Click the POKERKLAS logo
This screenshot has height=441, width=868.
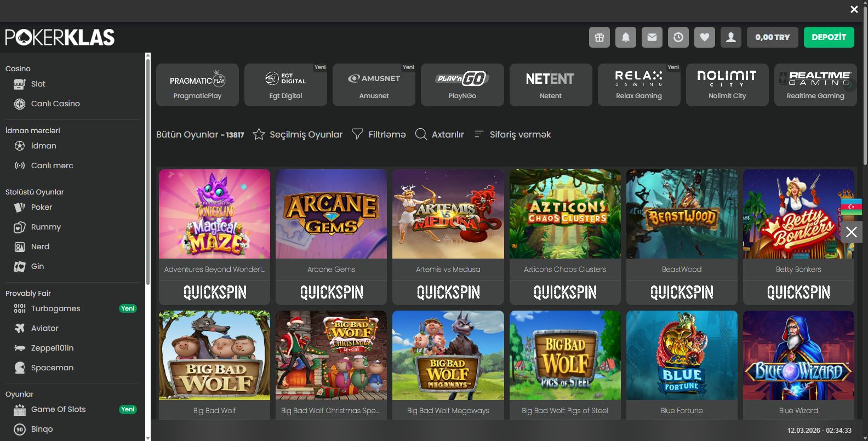point(60,37)
